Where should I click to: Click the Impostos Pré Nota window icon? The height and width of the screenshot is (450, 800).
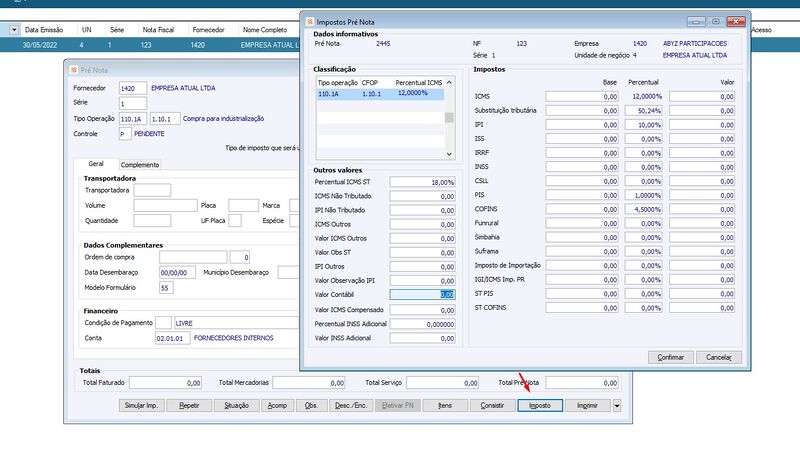(x=310, y=22)
